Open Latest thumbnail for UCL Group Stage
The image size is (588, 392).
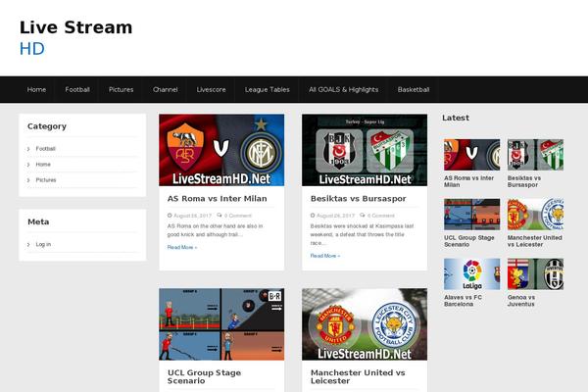click(x=471, y=215)
